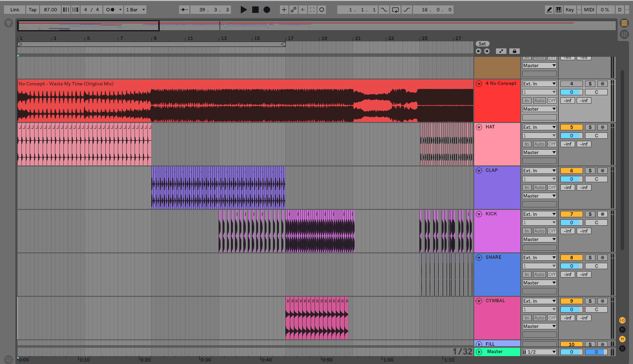This screenshot has width=633, height=364.
Task: Toggle Returns section with R button
Action: tap(622, 329)
